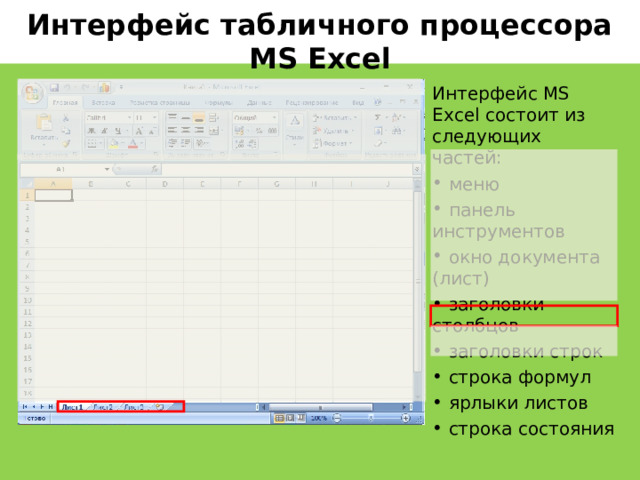
Task: Open the Name Box dropdown arrow
Action: click(x=107, y=169)
